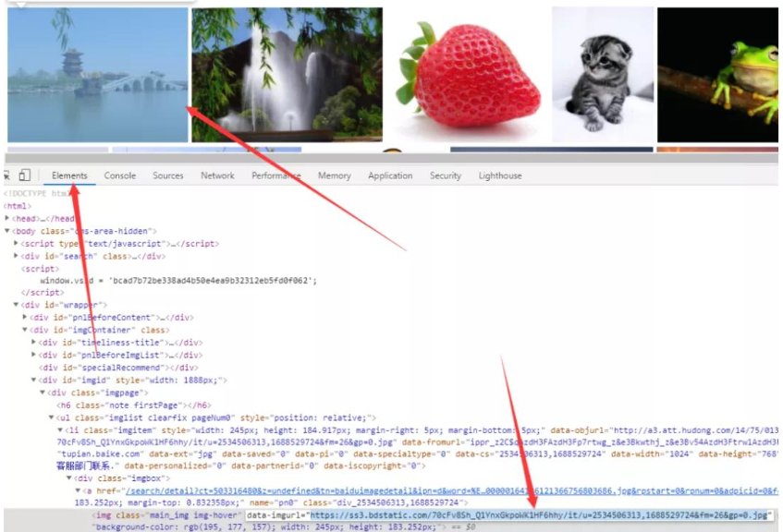This screenshot has height=532, width=783.
Task: Select the background-color rgb(195, 177, 157) line
Action: coord(283,527)
